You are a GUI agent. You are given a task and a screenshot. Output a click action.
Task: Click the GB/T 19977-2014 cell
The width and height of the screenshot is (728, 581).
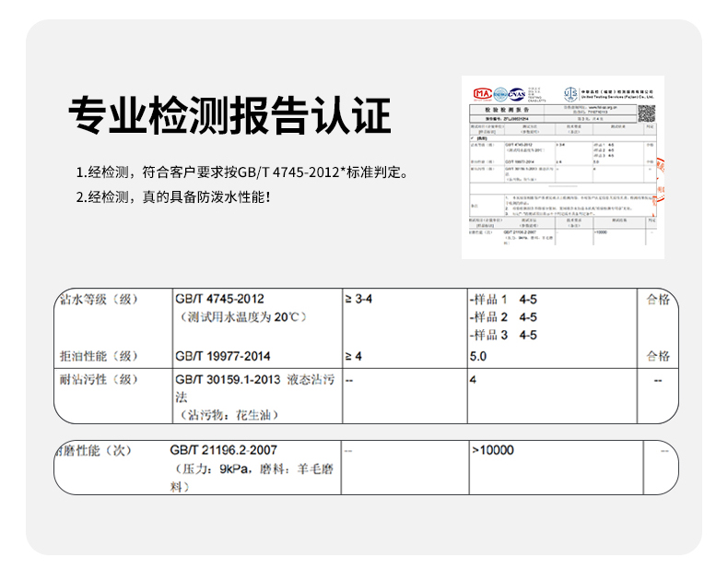[223, 357]
